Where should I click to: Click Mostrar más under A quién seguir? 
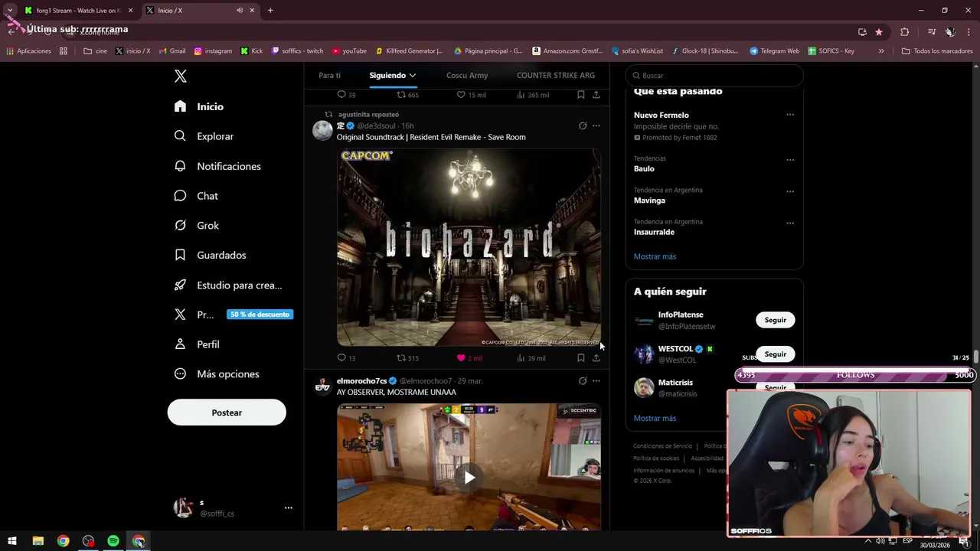tap(655, 419)
